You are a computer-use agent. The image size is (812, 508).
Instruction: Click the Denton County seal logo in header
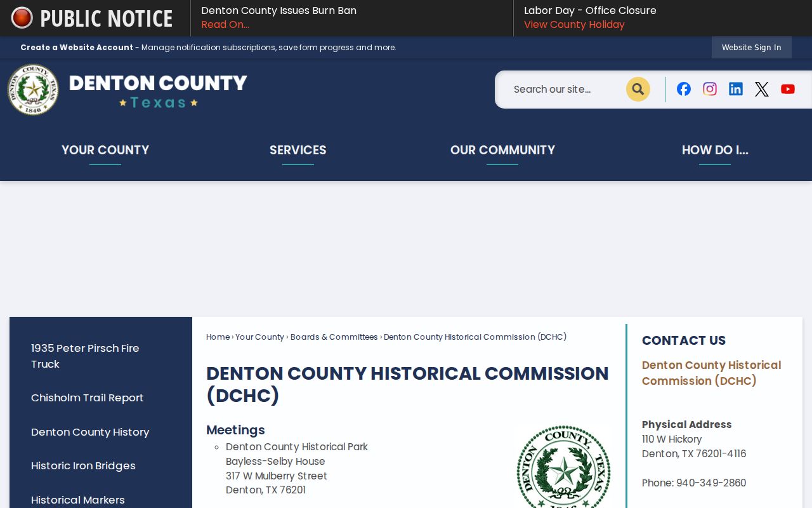(33, 90)
